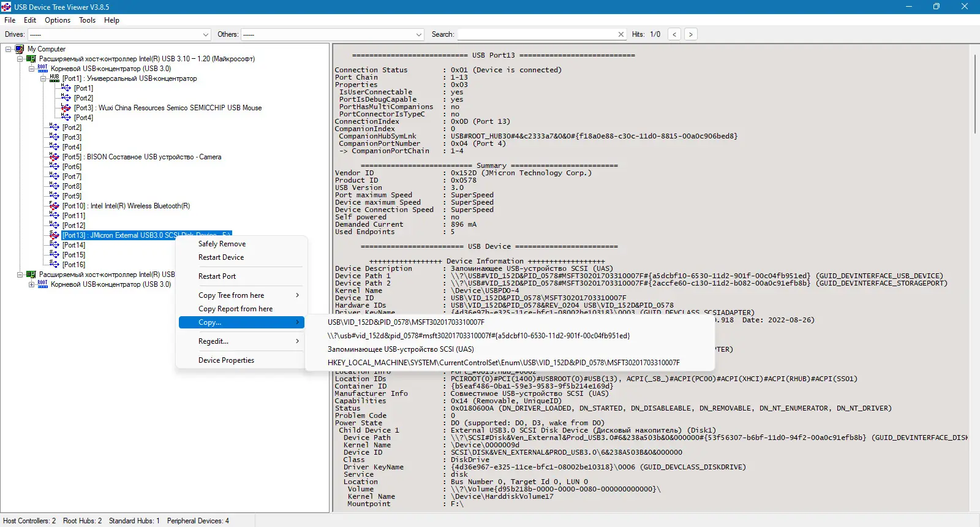Select the Port3 row under root hub
980x527 pixels.
point(72,137)
